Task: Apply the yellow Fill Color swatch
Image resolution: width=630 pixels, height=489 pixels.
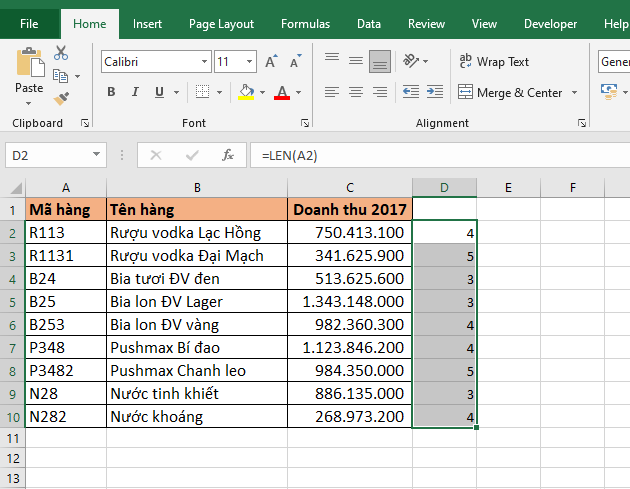Action: point(246,92)
